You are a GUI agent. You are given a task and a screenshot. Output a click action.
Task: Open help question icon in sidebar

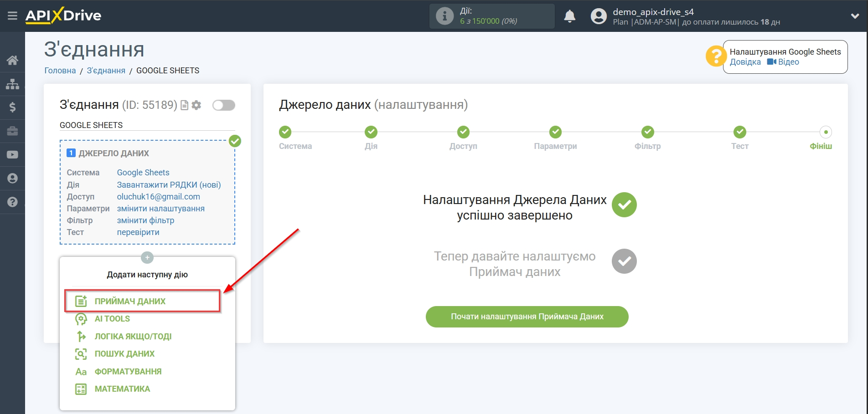(12, 202)
